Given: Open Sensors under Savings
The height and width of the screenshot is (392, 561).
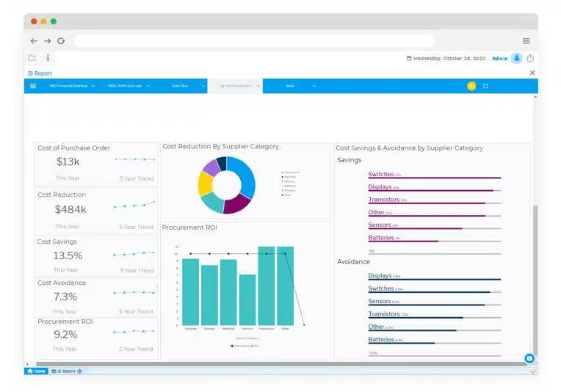Looking at the screenshot, I should [380, 225].
